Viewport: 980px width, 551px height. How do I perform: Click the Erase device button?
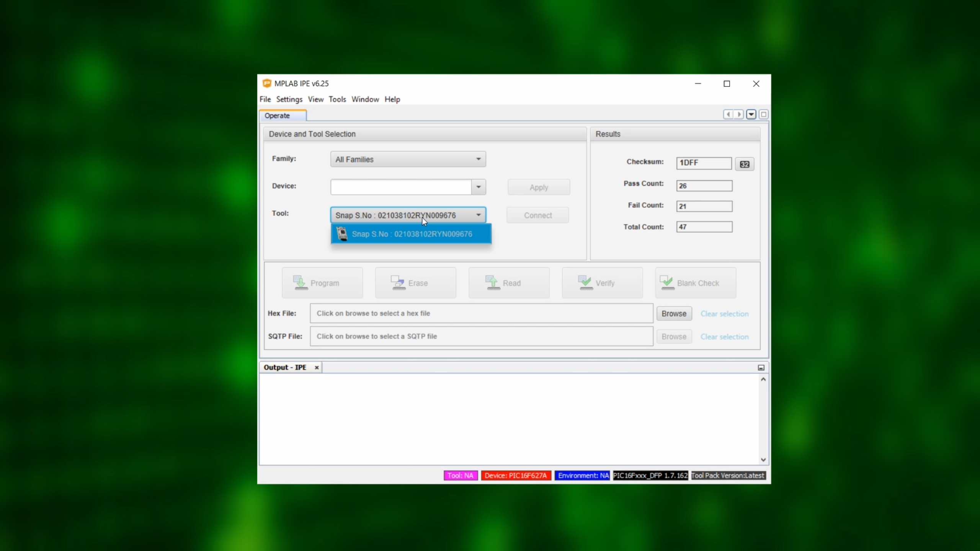click(x=415, y=283)
